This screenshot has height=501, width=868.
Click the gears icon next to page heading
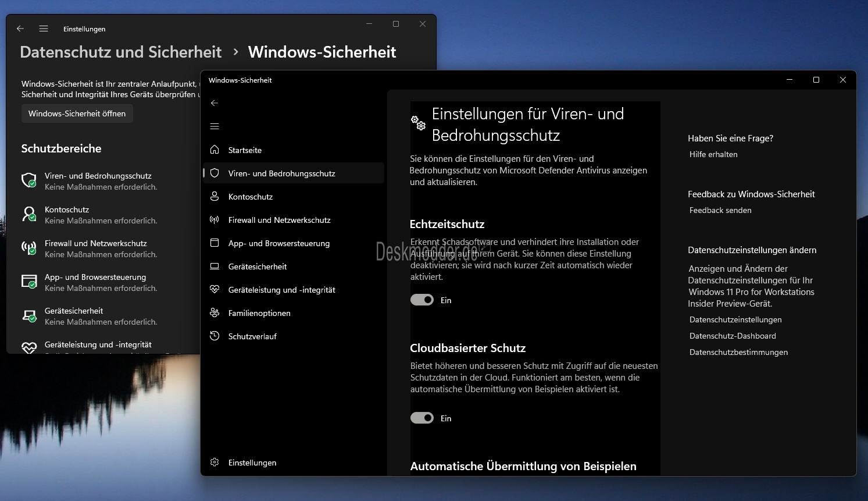tap(418, 123)
